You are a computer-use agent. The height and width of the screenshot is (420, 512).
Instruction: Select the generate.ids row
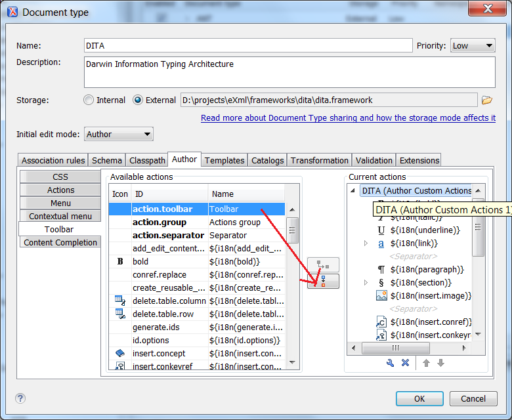point(197,327)
